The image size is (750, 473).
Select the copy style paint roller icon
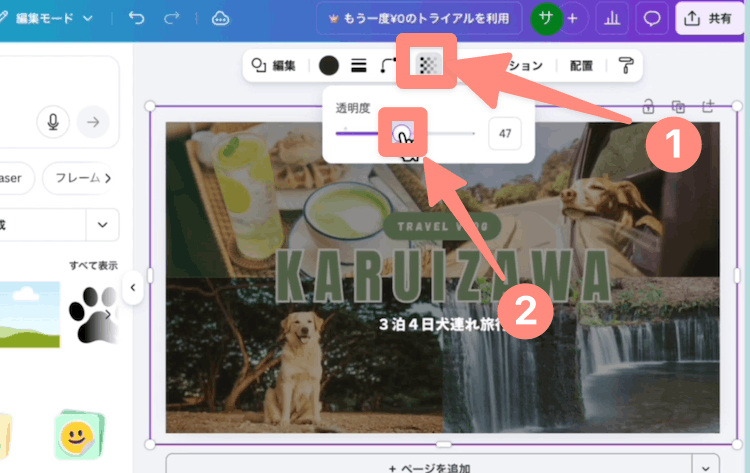[626, 66]
